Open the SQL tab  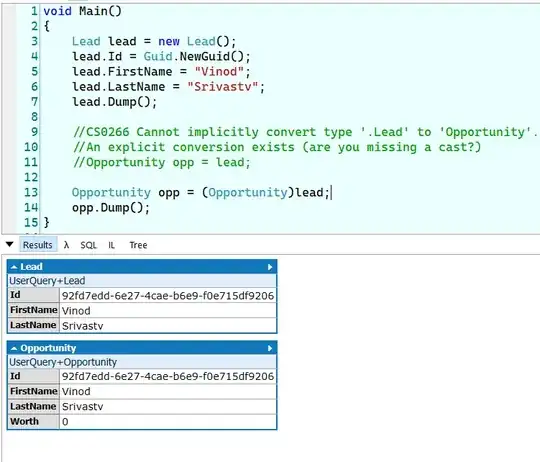[89, 245]
